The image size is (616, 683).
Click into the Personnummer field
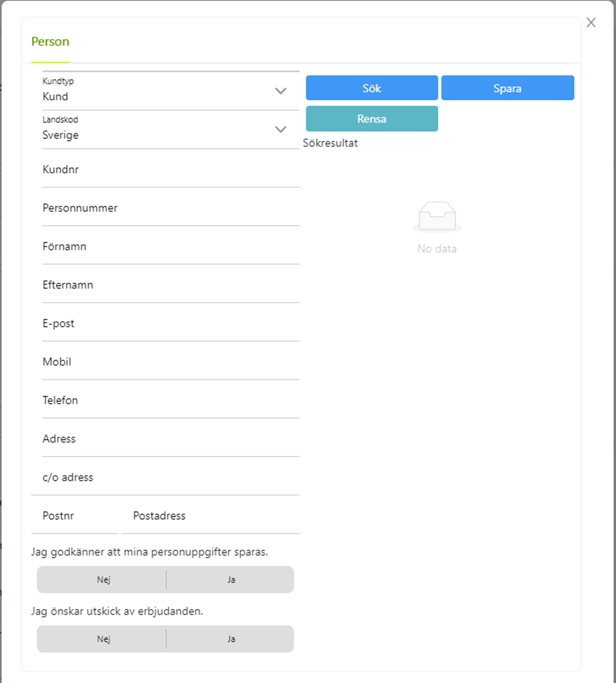point(171,208)
